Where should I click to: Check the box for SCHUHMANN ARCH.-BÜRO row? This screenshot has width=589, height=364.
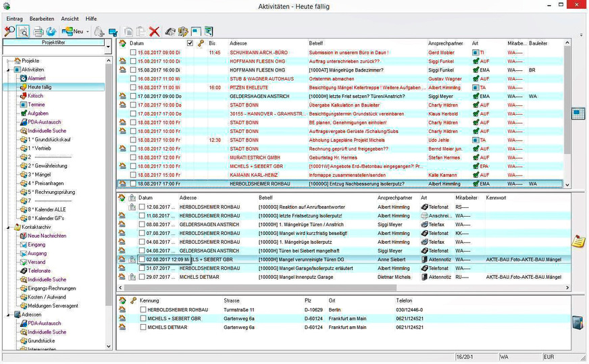tap(133, 52)
